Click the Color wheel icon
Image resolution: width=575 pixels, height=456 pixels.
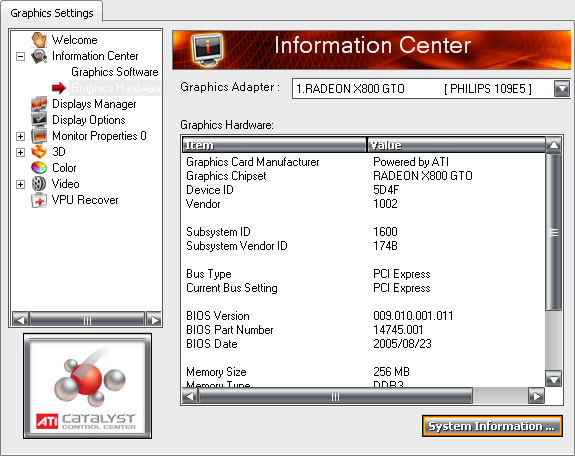(39, 168)
